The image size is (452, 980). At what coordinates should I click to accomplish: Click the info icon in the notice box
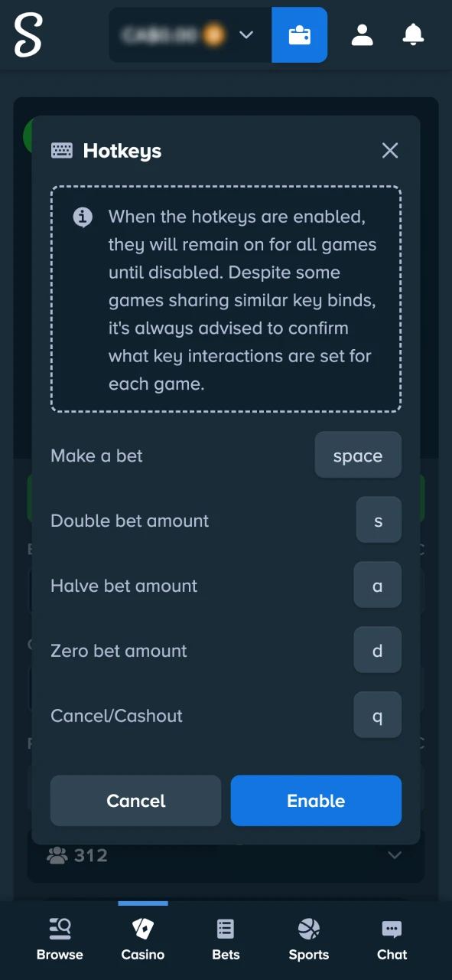point(83,217)
